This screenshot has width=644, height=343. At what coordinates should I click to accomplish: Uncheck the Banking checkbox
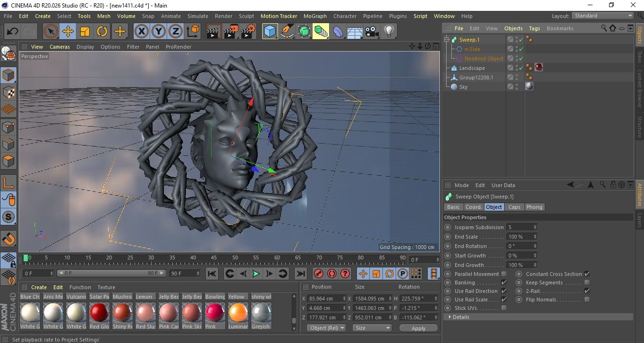pyautogui.click(x=504, y=283)
